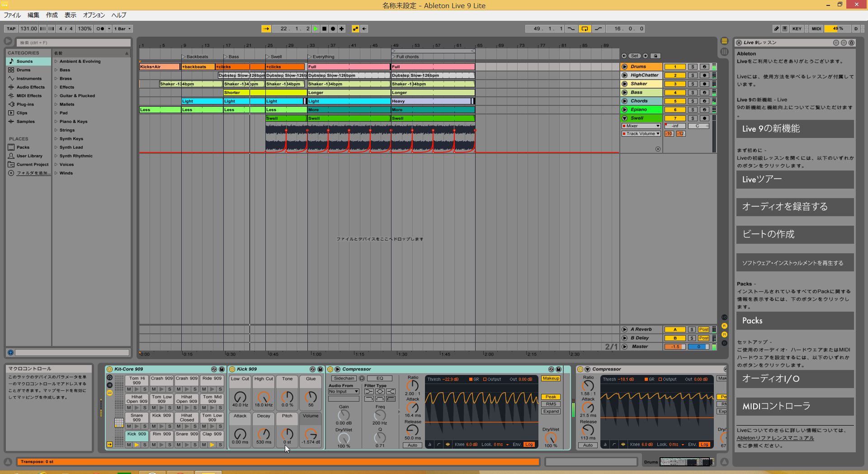Open the オプション menu
Screen dimensions: 868x474
pyautogui.click(x=94, y=15)
